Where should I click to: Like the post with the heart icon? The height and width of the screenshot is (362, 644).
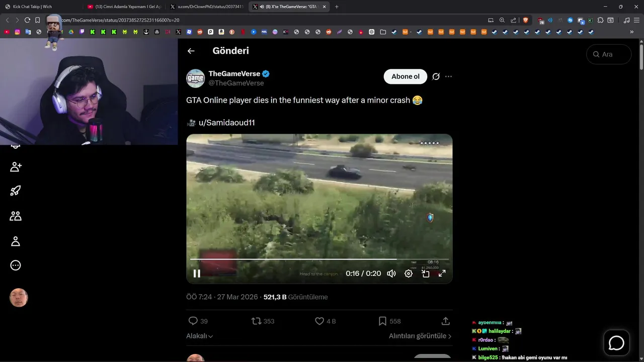coord(319,321)
